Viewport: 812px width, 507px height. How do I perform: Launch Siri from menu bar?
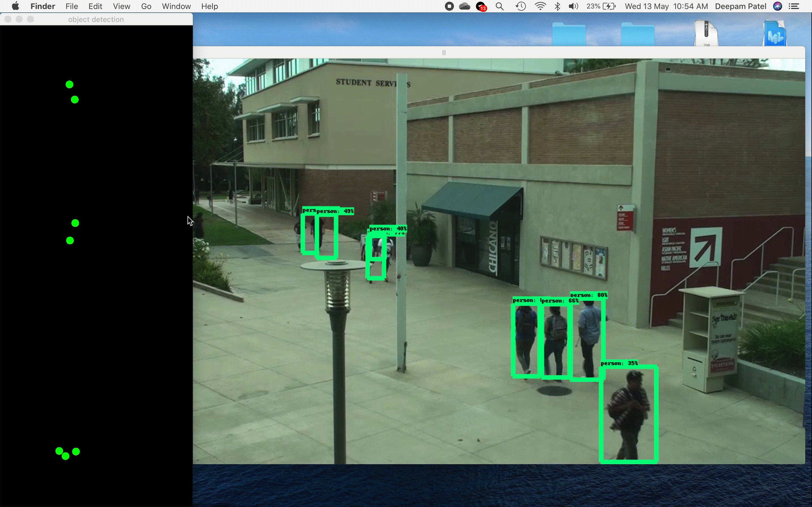click(x=777, y=6)
